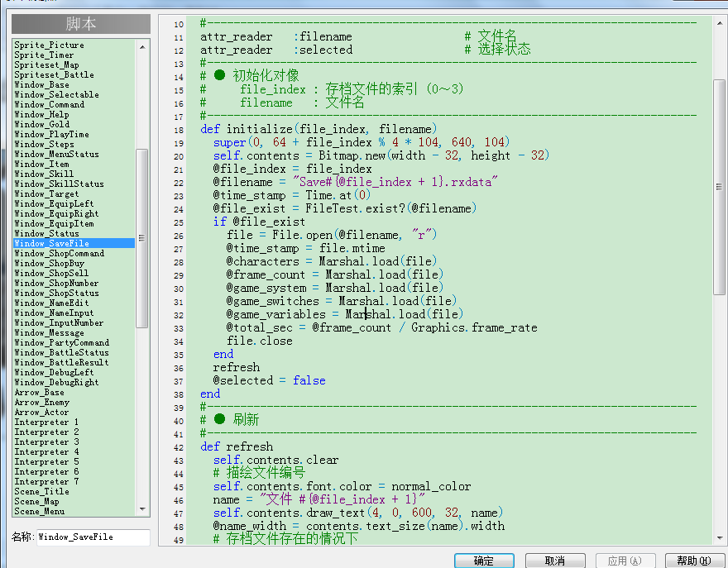Screen dimensions: 728x568
Task: Open the Window_ShopCommand script
Action: (x=59, y=253)
